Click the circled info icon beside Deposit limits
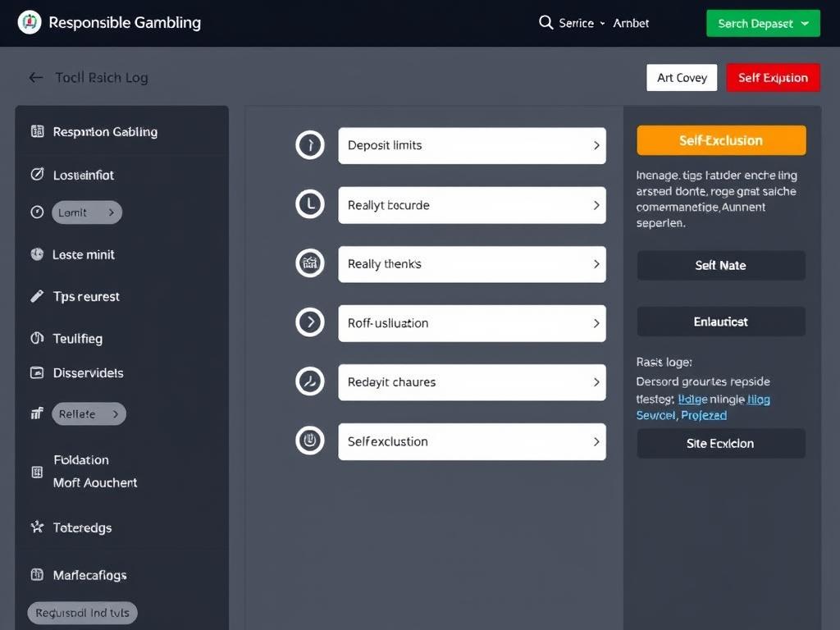Image resolution: width=840 pixels, height=630 pixels. pyautogui.click(x=309, y=145)
